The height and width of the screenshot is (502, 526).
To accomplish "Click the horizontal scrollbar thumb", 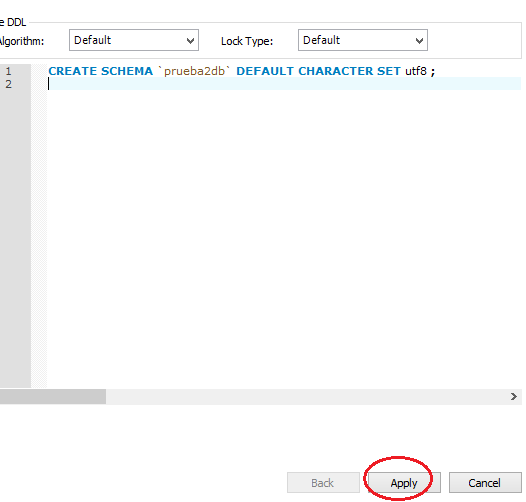I will [x=53, y=397].
